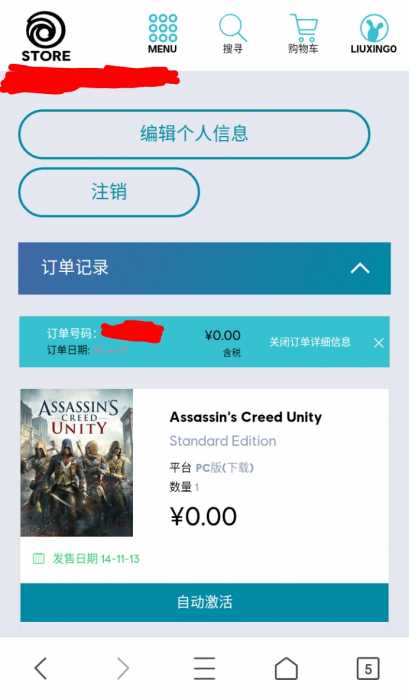Open the browser hamburger menu

click(x=204, y=668)
